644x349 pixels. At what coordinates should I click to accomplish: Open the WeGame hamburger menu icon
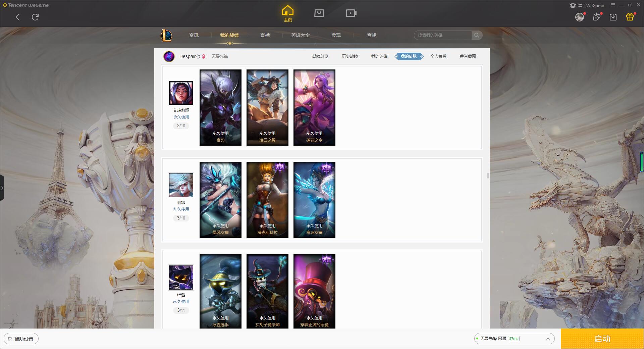pyautogui.click(x=613, y=5)
